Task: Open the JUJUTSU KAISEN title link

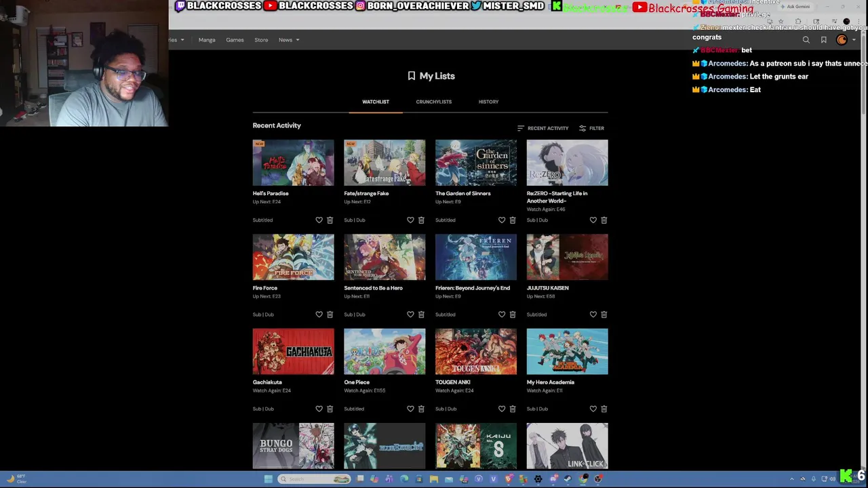Action: coord(548,288)
